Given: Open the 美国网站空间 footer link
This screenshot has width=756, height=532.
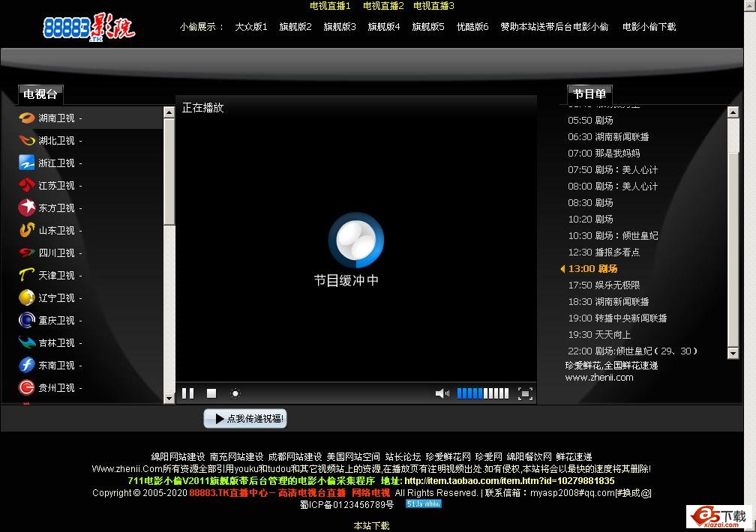Looking at the screenshot, I should [x=353, y=456].
